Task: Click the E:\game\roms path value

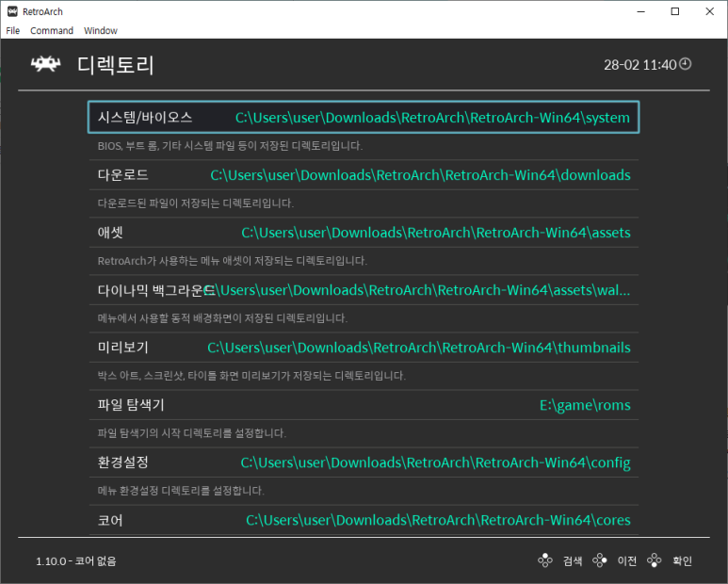Action: [x=585, y=406]
